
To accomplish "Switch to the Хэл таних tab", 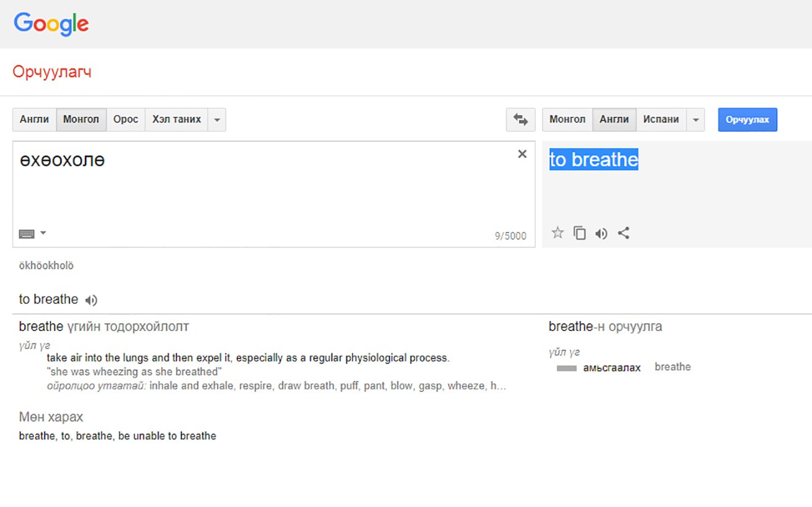I will tap(177, 119).
